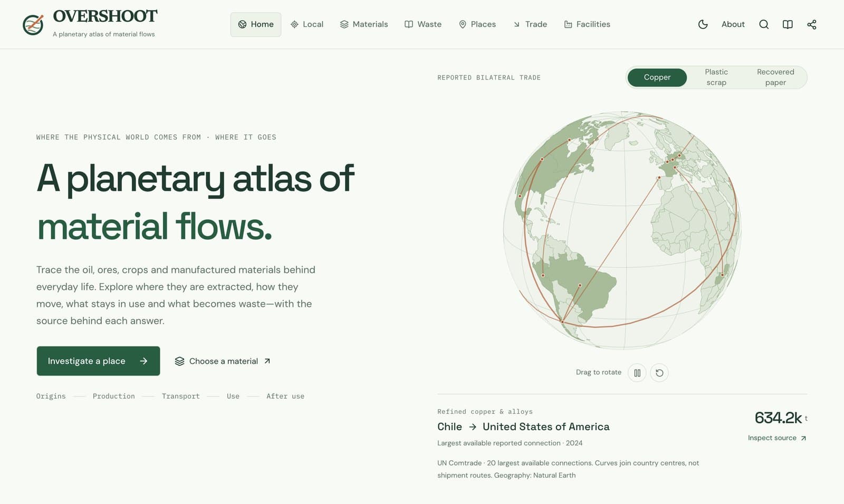844x504 pixels.
Task: Select the Copper trade option
Action: point(657,77)
